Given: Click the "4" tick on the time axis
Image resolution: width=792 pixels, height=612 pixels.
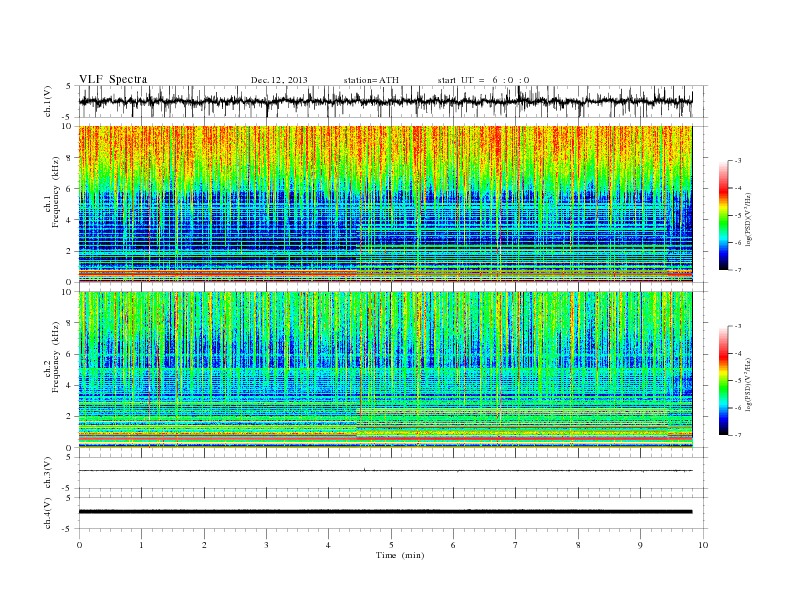Looking at the screenshot, I should click(x=329, y=545).
